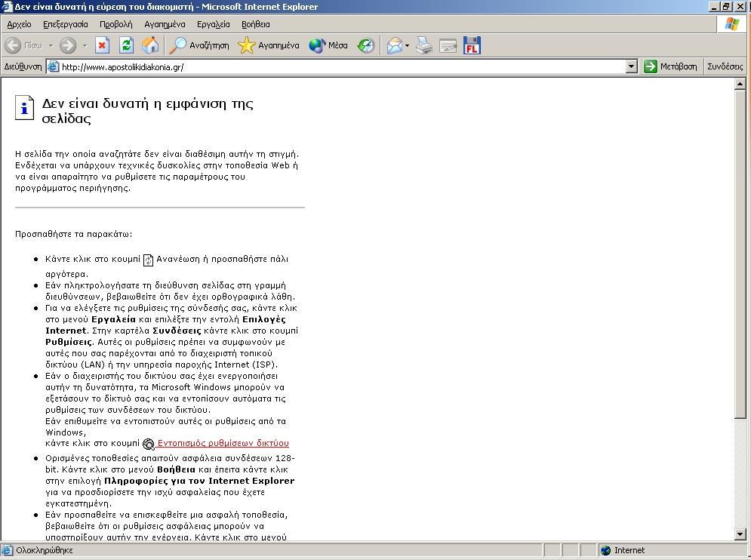Open the Αγαπημένα menu in menu bar
751x560 pixels.
pos(165,24)
